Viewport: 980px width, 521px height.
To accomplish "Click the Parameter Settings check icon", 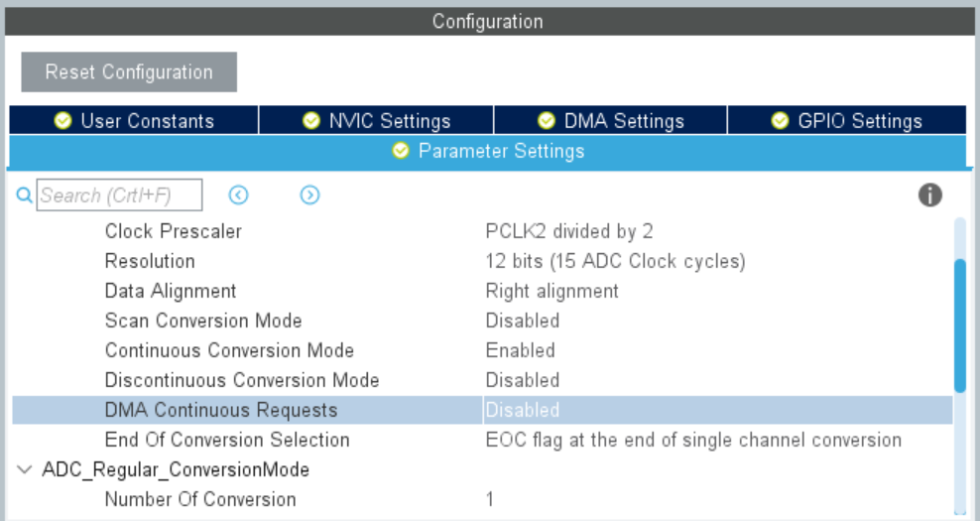I will coord(400,151).
